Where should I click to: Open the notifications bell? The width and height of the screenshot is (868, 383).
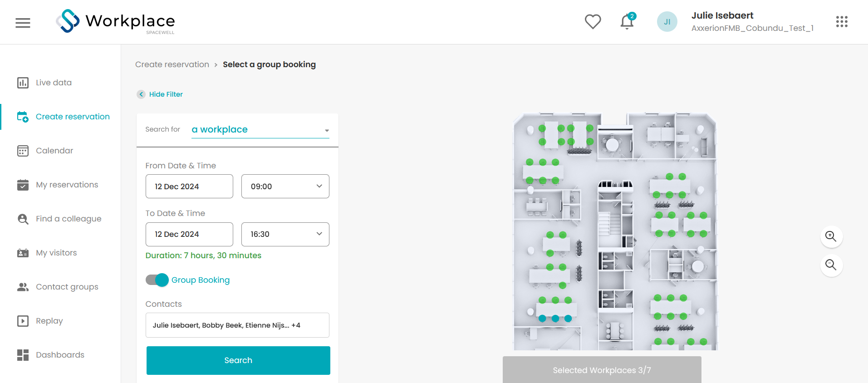[x=628, y=21]
